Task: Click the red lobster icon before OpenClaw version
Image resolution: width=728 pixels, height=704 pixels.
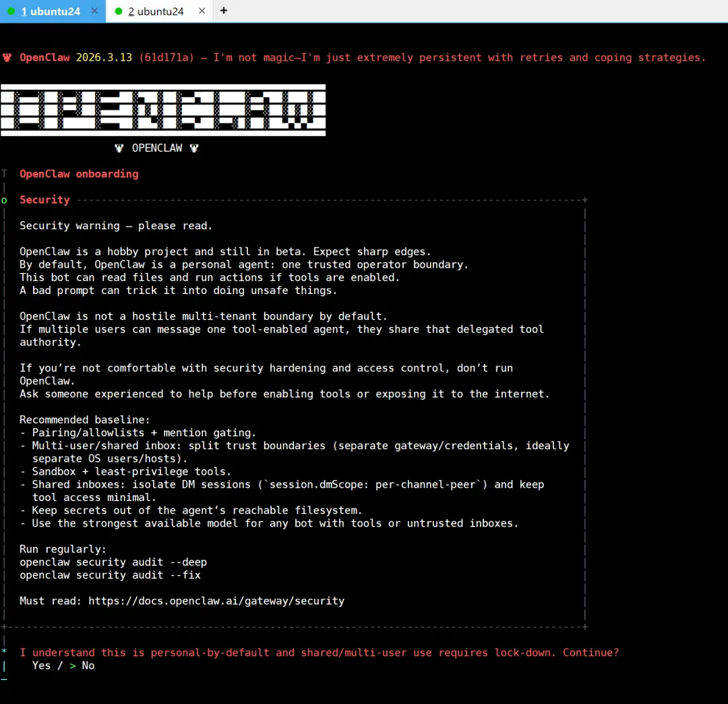Action: [7, 57]
